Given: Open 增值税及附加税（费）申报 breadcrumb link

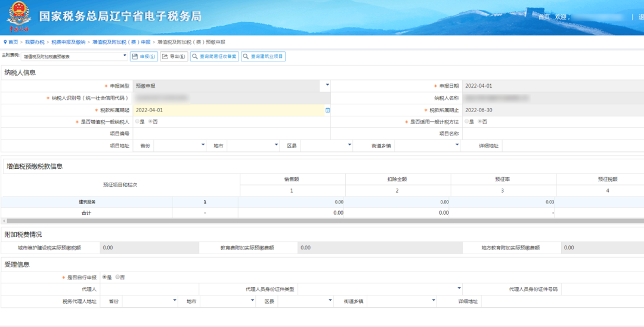Looking at the screenshot, I should 122,42.
